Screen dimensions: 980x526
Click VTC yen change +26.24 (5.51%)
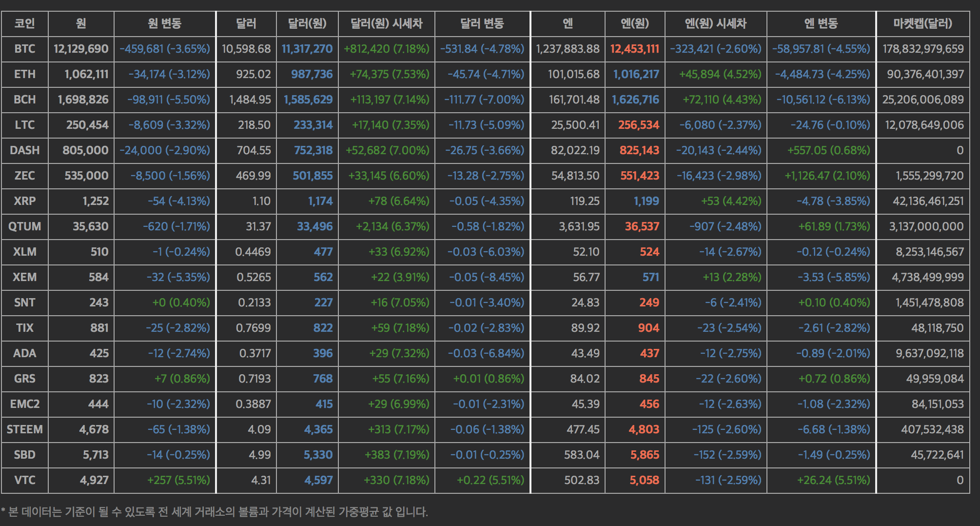834,480
